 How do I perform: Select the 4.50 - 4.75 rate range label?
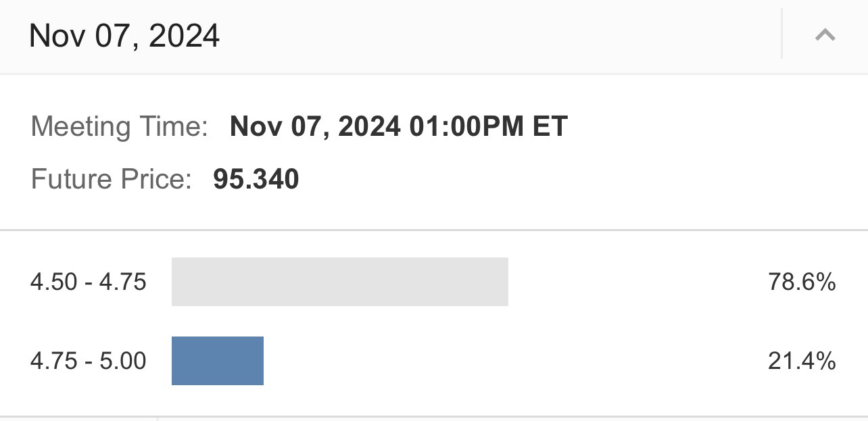point(89,282)
